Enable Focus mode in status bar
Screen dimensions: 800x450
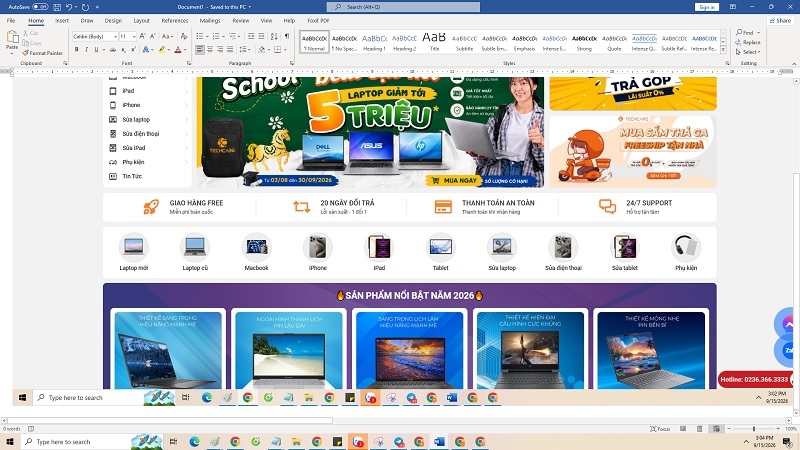pos(660,429)
